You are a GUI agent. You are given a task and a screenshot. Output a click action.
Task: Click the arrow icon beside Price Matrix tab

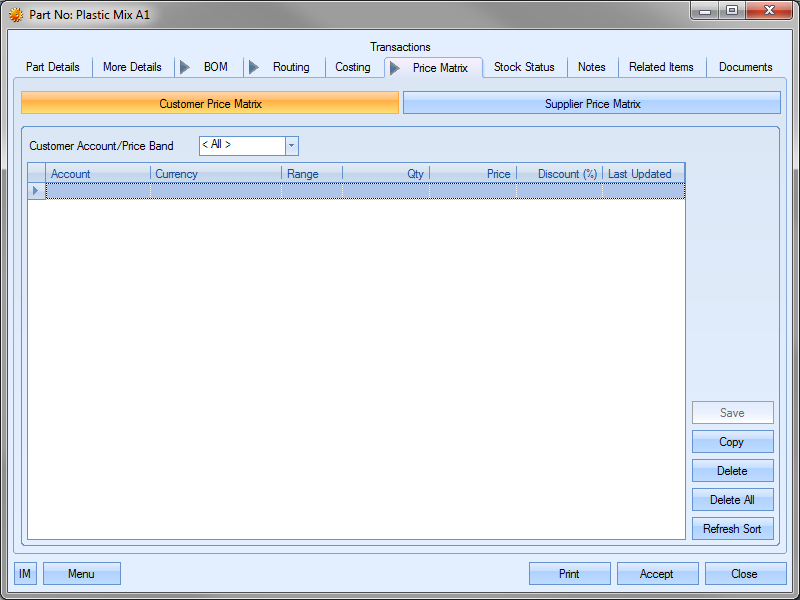click(x=395, y=68)
